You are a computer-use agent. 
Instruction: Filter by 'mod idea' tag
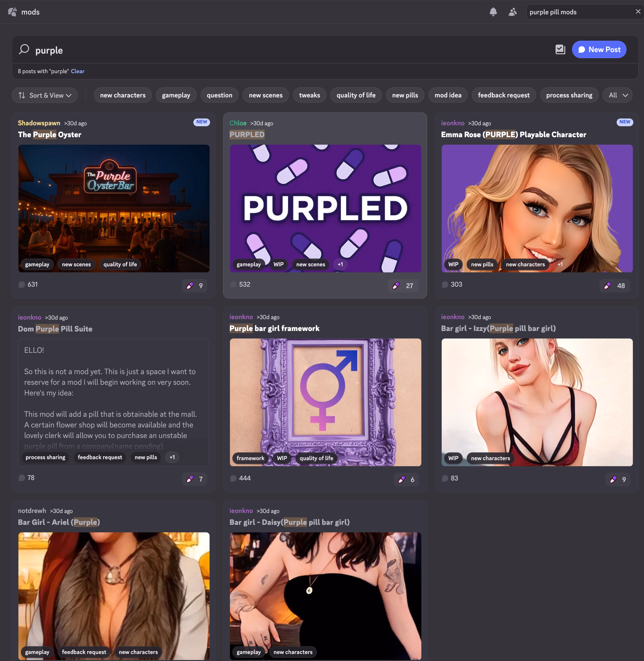(448, 95)
